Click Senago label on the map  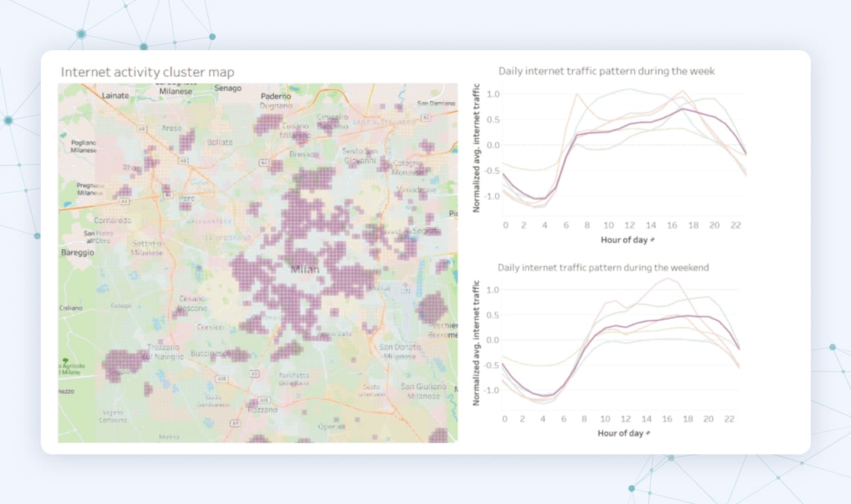(228, 88)
